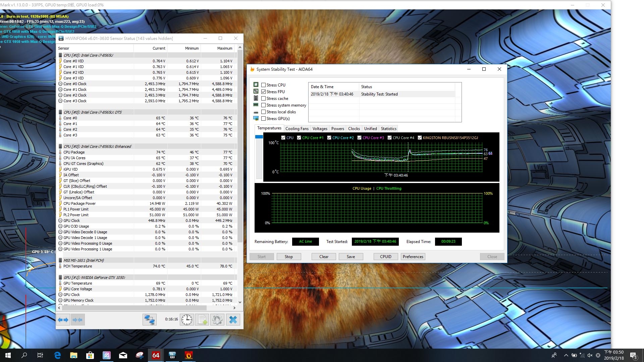Screen dimensions: 644x362
Task: Close HWiNFO sensors with blue X icon
Action: click(233, 320)
